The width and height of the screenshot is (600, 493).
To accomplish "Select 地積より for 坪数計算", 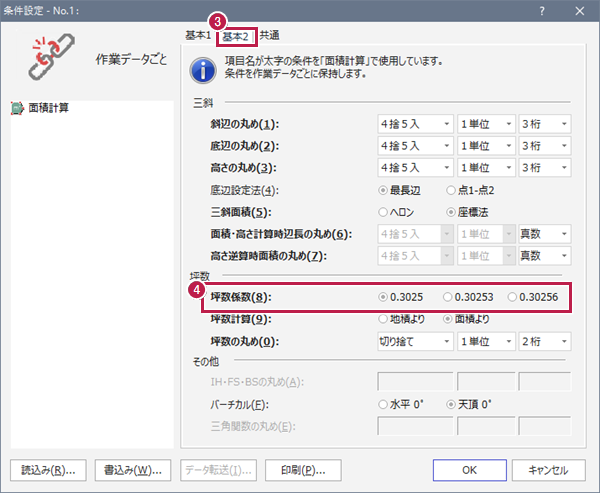I will point(384,319).
